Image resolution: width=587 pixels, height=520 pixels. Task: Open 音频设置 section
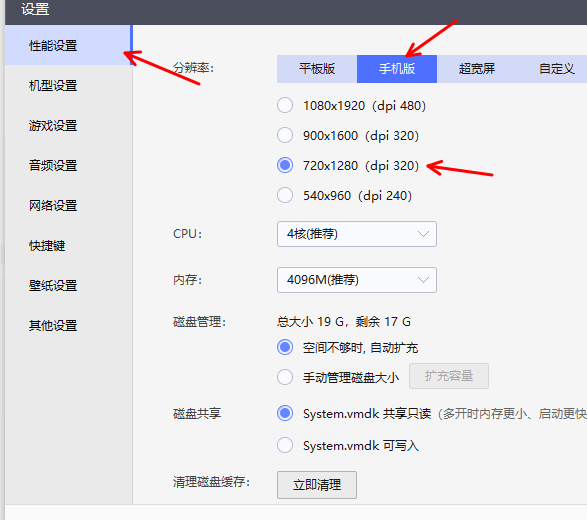click(x=69, y=165)
